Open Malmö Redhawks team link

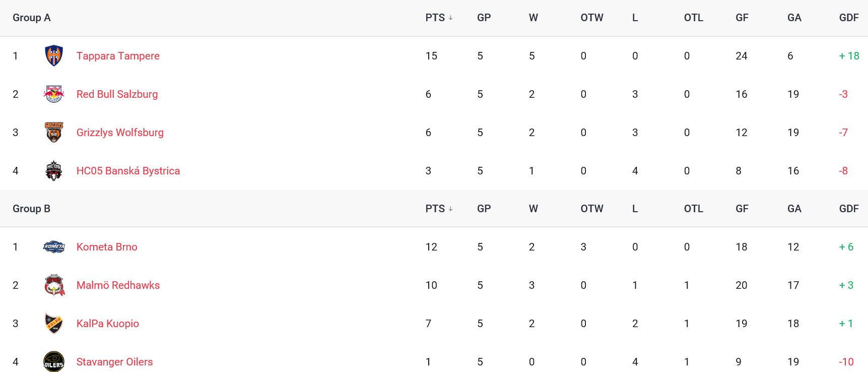[x=118, y=285]
